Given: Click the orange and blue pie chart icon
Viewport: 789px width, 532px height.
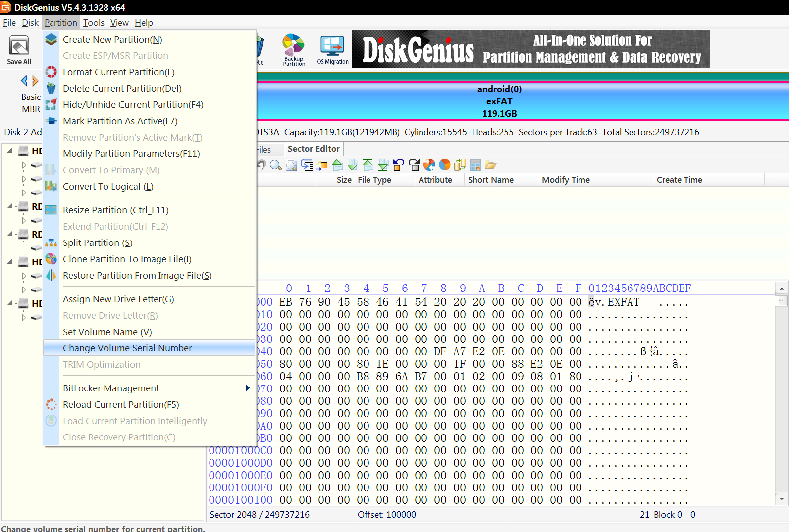Looking at the screenshot, I should [x=445, y=165].
